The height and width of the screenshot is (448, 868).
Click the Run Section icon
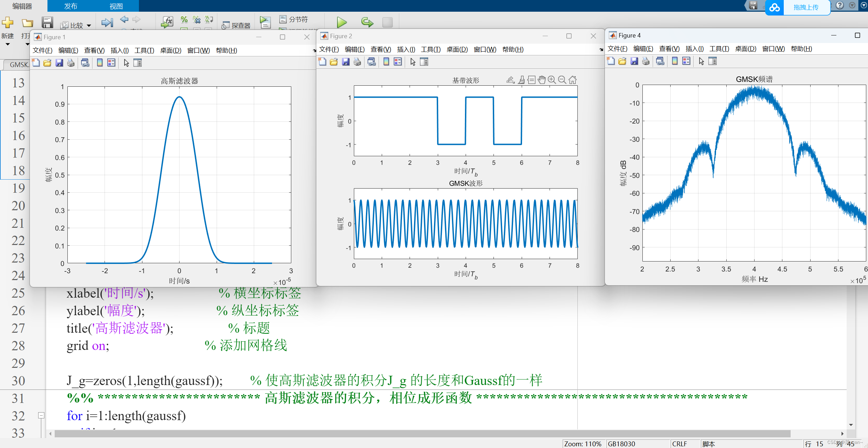point(265,22)
